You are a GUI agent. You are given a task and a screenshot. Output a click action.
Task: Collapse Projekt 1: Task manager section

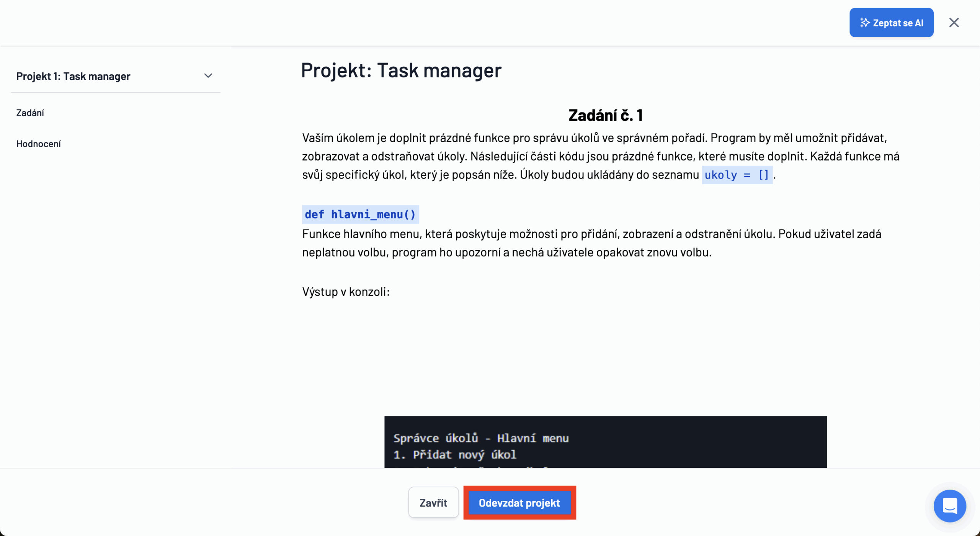(x=208, y=76)
